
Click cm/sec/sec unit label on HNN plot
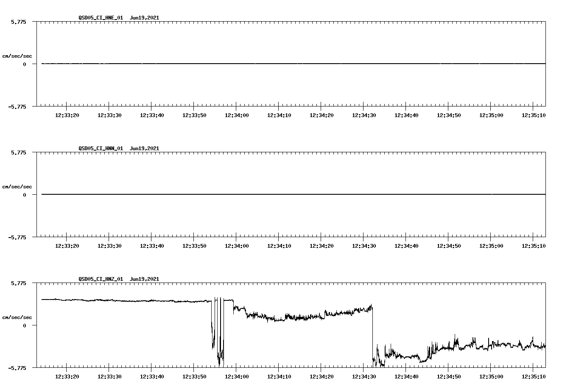click(x=17, y=187)
